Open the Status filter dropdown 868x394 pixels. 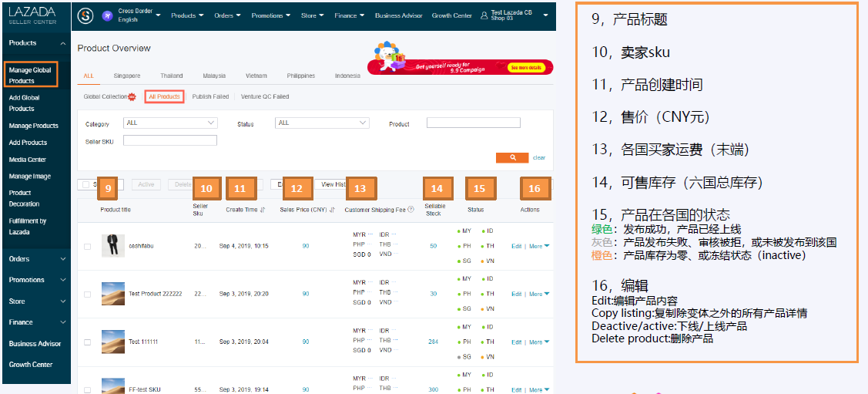click(x=322, y=123)
